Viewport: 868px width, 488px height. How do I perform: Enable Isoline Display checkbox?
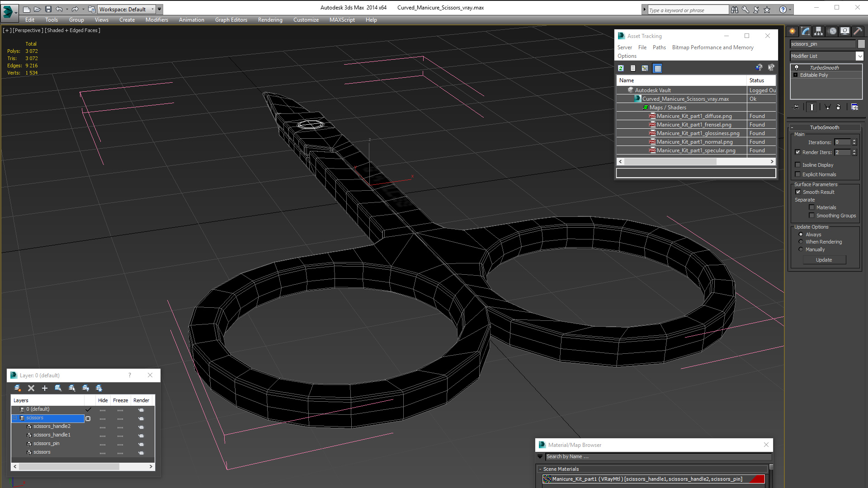click(798, 165)
